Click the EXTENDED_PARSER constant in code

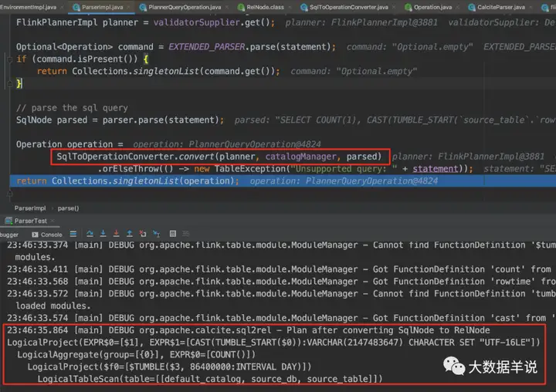(x=207, y=47)
